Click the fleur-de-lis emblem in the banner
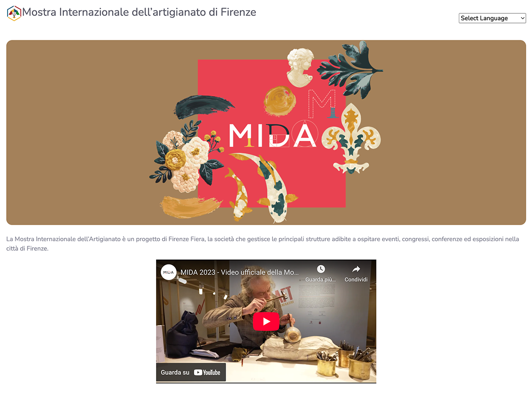The image size is (532, 393). coord(351,138)
